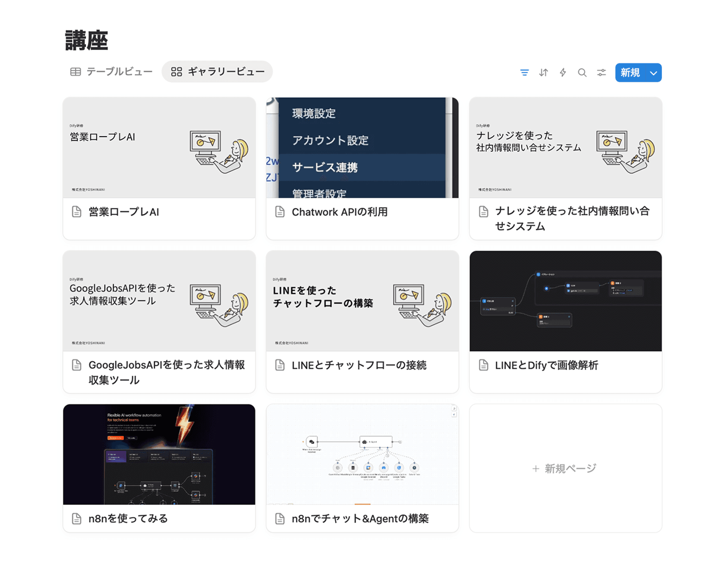Click page icon next to n8nでチャット&Agentの構築
728x561 pixels.
[280, 518]
